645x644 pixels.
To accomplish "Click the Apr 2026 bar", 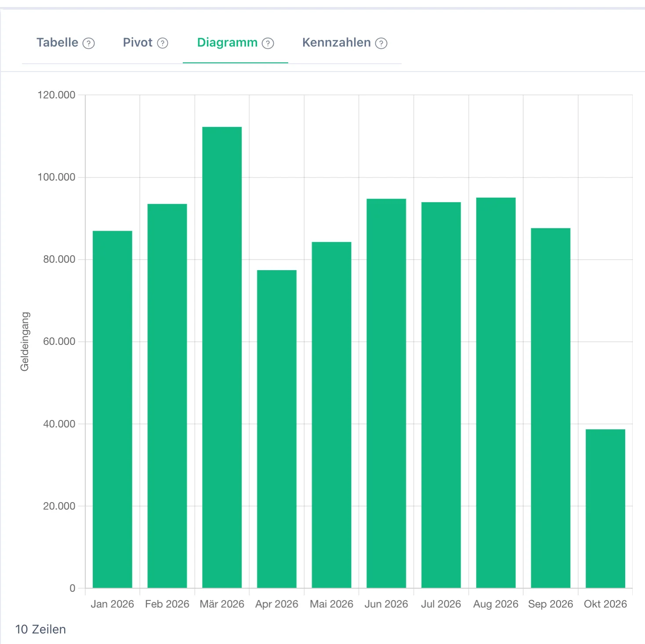I will [x=277, y=429].
